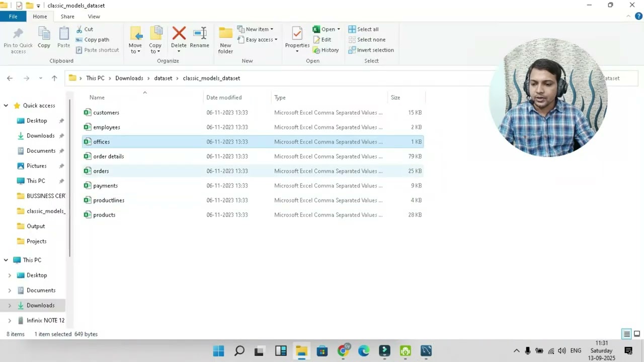Navigate to Downloads in breadcrumb

129,78
